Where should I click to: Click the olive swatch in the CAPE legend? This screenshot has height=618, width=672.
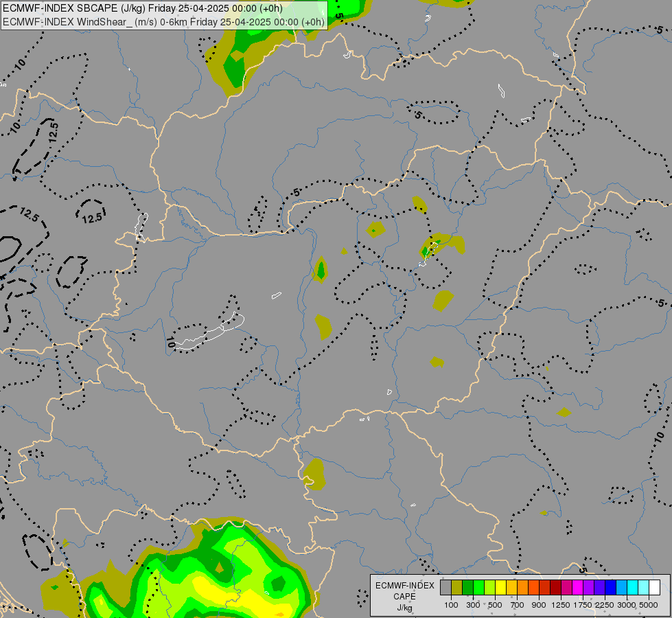457,587
